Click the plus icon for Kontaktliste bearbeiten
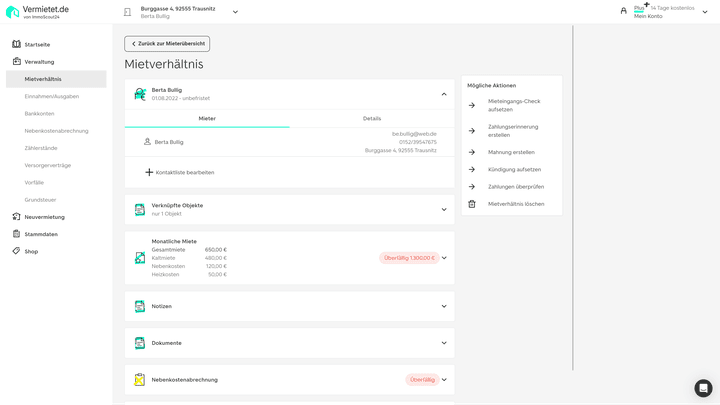720x405 pixels. click(x=149, y=172)
